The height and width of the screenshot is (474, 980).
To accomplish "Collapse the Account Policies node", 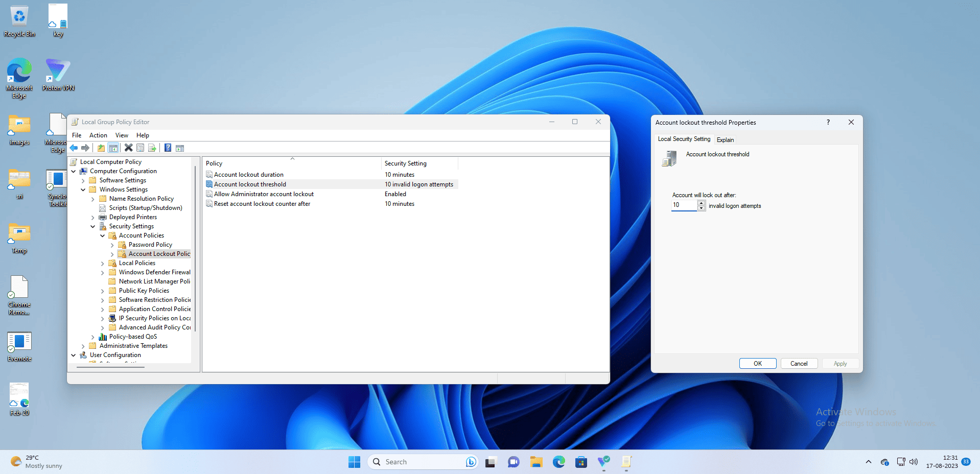I will (x=103, y=235).
